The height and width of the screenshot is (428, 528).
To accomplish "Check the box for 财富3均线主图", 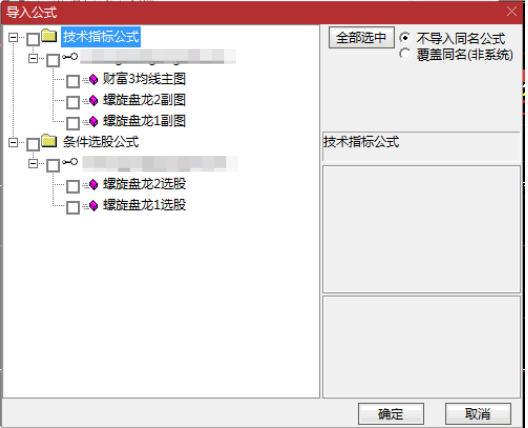I will coord(73,81).
